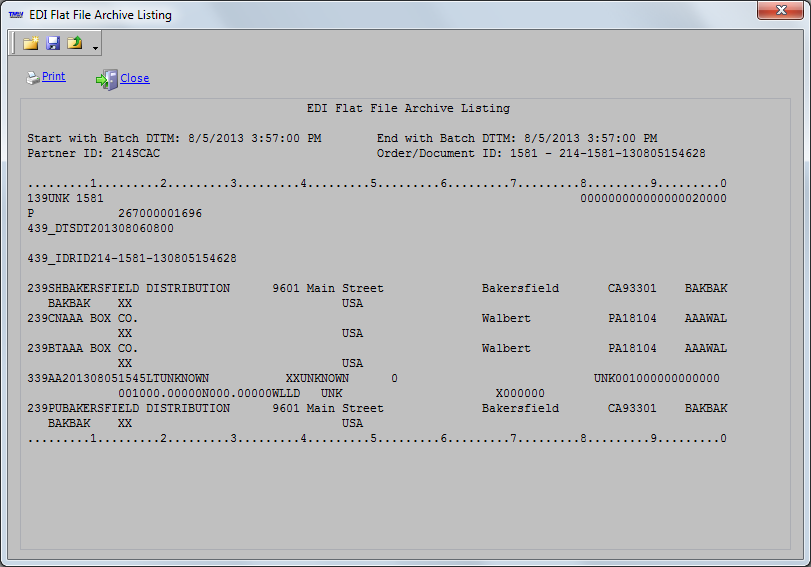Click the value 00000000000000020000
This screenshot has height=567, width=811.
653,198
